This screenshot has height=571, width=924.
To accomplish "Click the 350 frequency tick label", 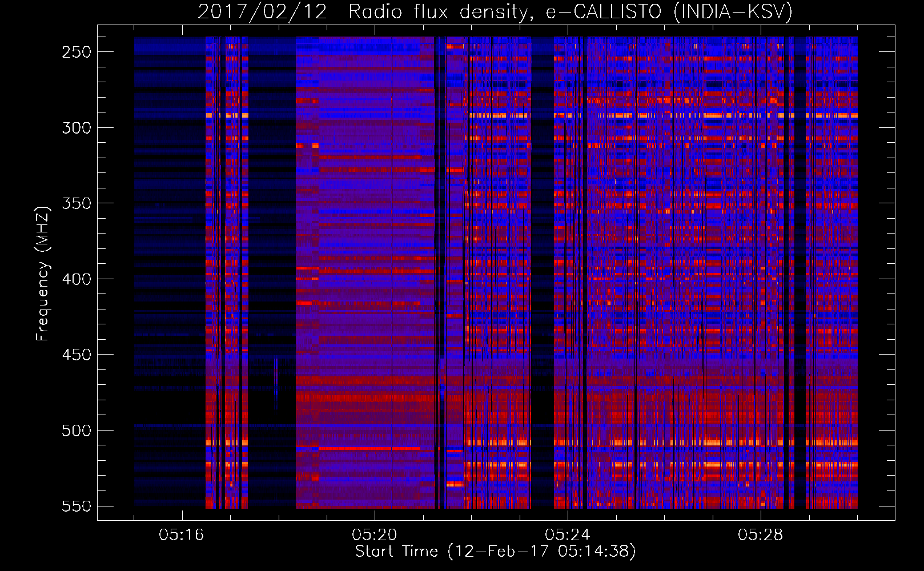I will point(77,203).
